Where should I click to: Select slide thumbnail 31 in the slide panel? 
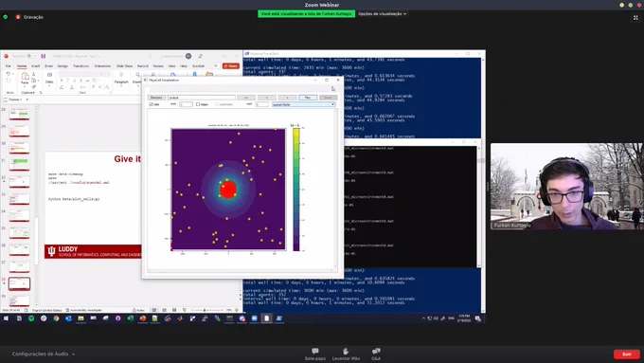coord(19,165)
